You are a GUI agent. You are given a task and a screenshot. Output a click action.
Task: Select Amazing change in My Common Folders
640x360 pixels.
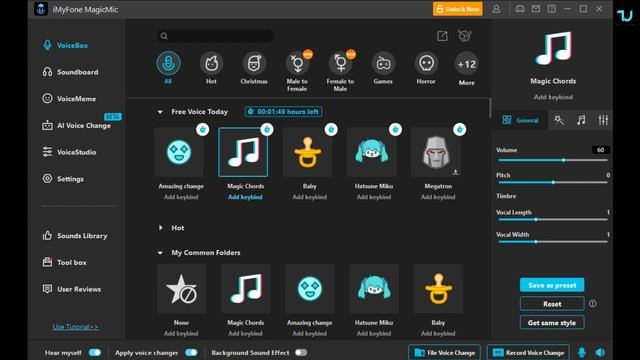click(x=310, y=289)
